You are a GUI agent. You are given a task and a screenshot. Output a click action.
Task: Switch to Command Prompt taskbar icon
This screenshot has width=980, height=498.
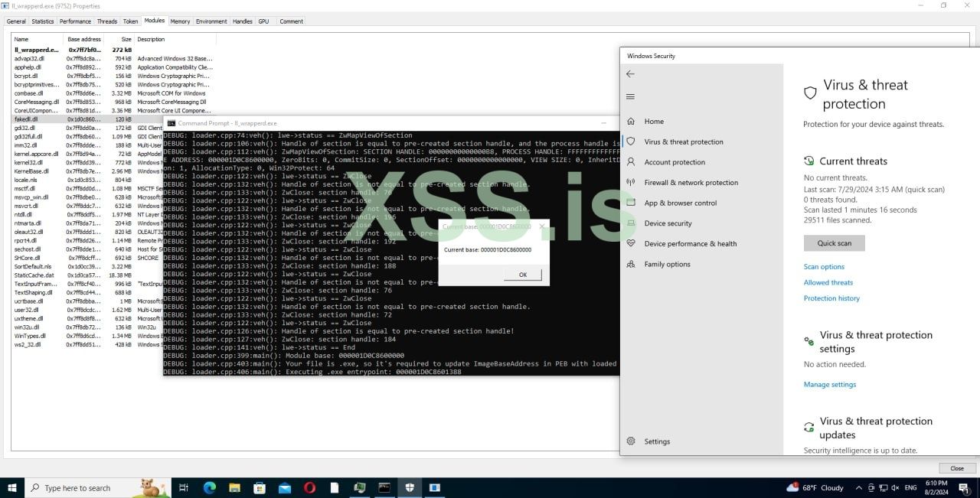click(384, 487)
